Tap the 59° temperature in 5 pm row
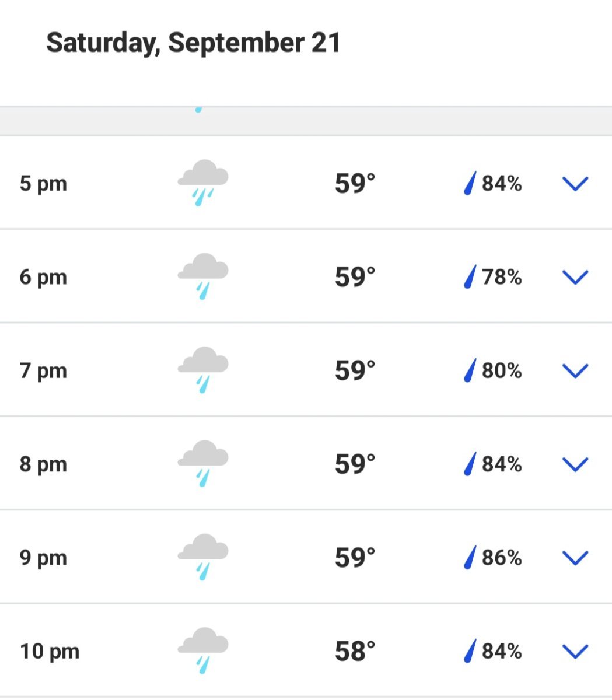Viewport: 612px width, 700px height. 355,184
